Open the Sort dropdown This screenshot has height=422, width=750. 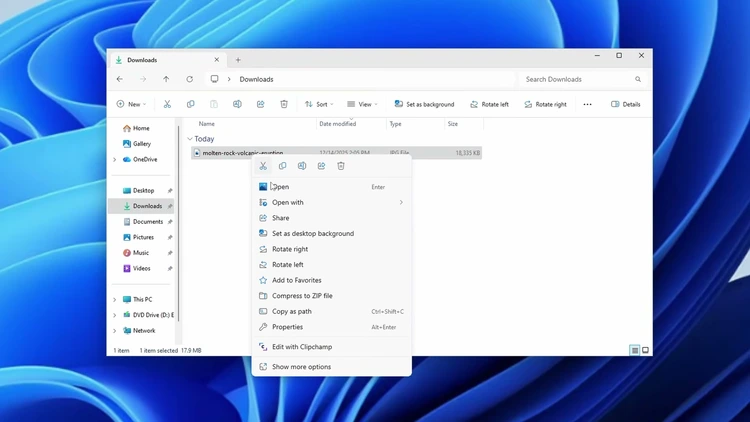(319, 104)
